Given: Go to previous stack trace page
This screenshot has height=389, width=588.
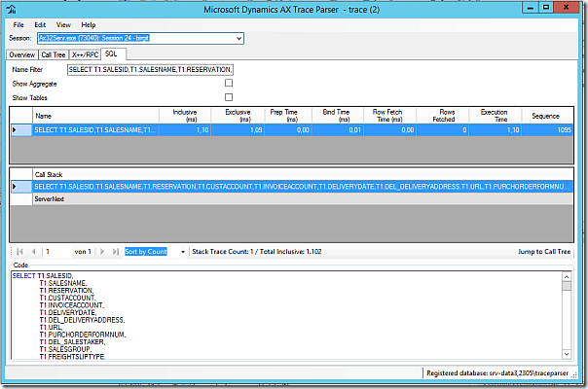Looking at the screenshot, I should pos(33,252).
